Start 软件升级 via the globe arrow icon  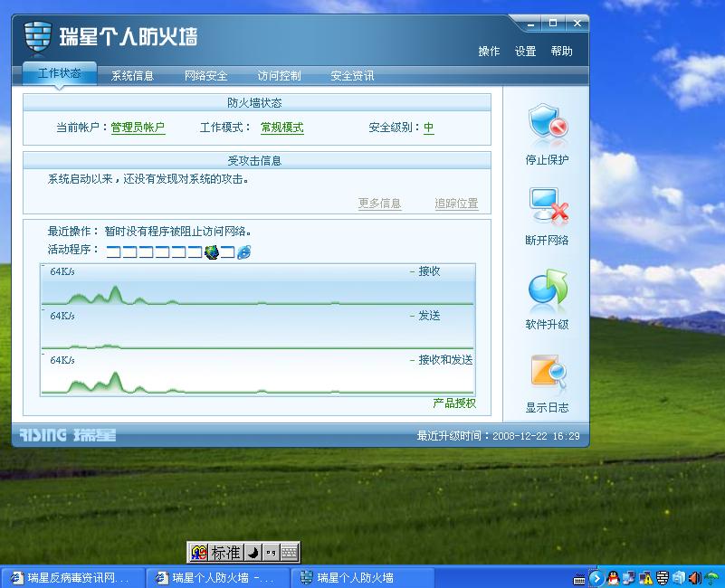(549, 287)
